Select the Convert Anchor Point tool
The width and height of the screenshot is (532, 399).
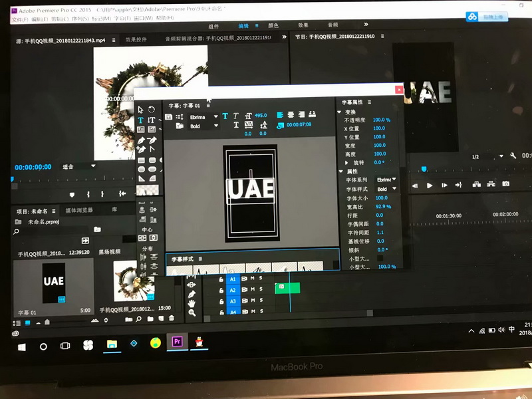pos(152,148)
